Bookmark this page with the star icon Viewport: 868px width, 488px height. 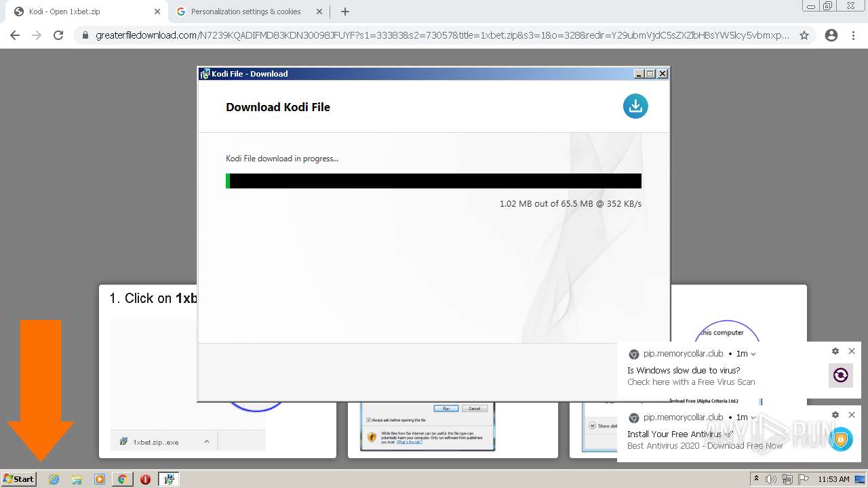(x=804, y=35)
